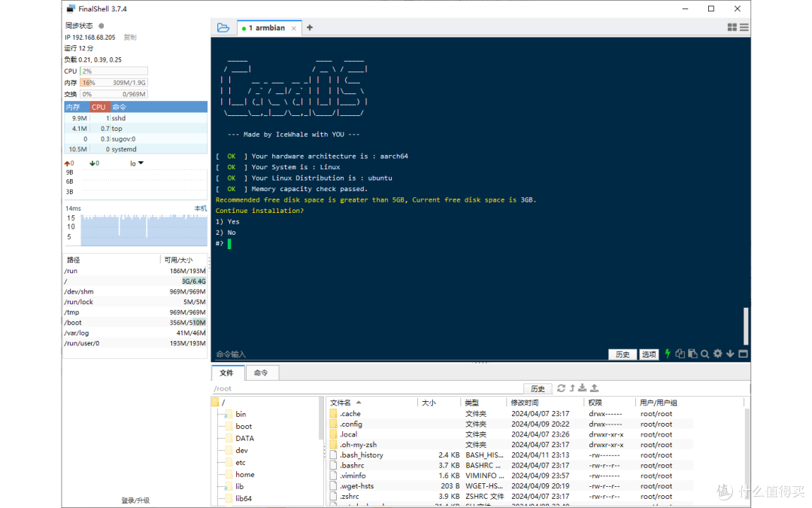Open terminal settings gear icon
The height and width of the screenshot is (508, 812).
coord(718,354)
